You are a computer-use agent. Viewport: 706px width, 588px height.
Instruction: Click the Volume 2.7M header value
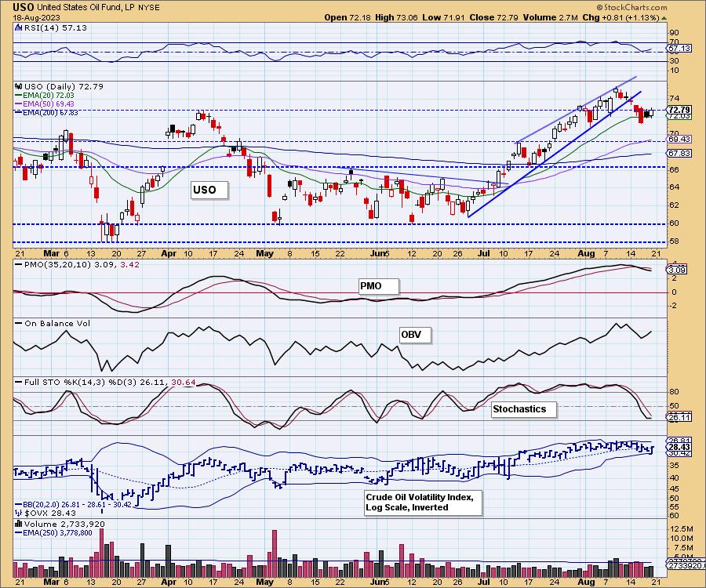pos(550,17)
